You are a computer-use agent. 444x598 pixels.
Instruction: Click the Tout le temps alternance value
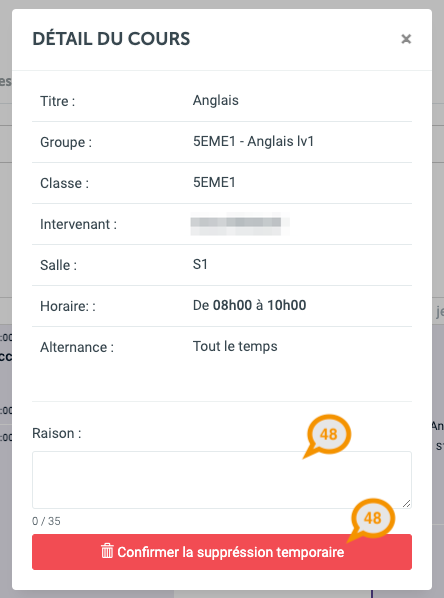point(235,346)
